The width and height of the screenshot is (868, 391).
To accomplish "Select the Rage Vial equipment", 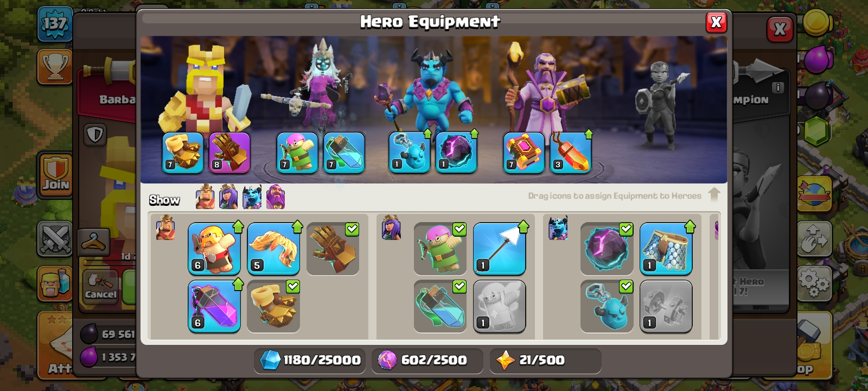I will [x=214, y=306].
